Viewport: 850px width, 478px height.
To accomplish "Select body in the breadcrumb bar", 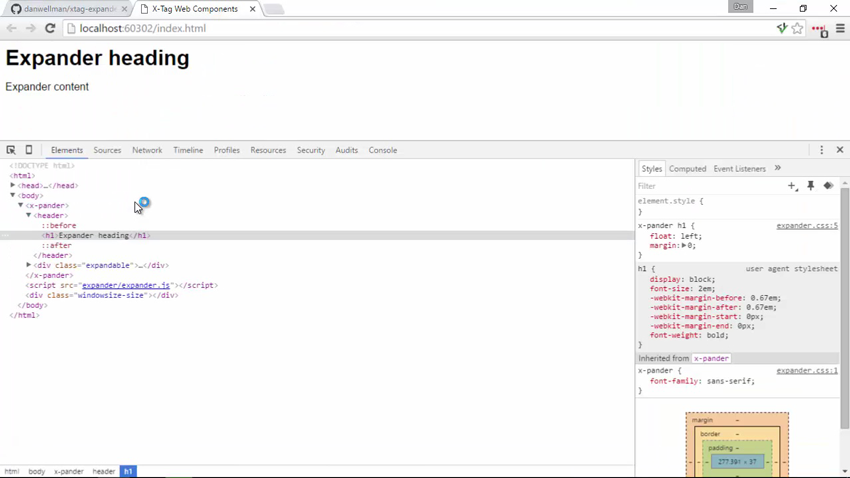I will point(37,471).
